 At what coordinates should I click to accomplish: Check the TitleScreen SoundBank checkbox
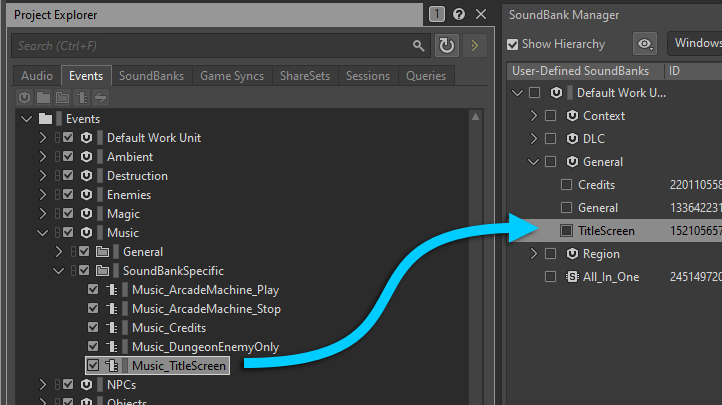[567, 231]
